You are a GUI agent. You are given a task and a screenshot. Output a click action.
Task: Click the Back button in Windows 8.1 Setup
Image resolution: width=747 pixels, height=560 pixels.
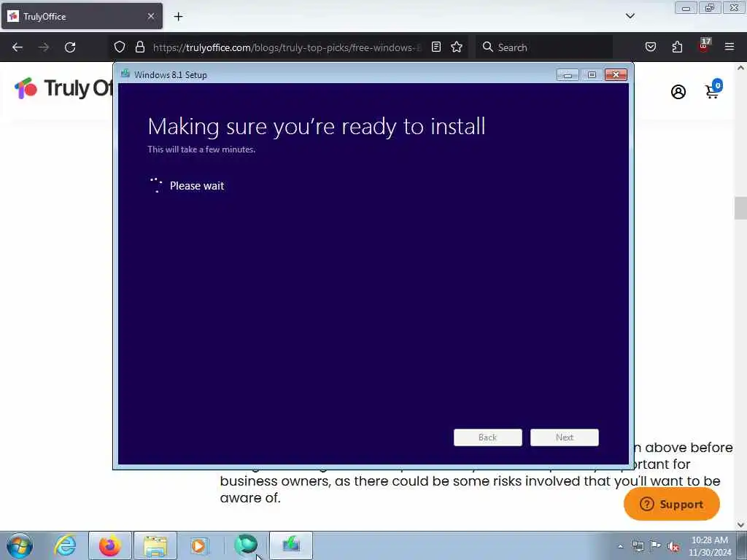(x=488, y=437)
